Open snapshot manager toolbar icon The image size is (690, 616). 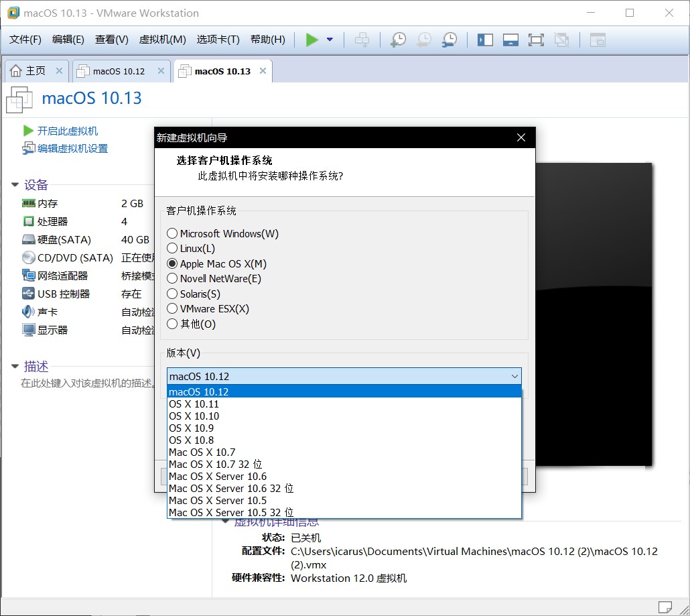pyautogui.click(x=450, y=40)
